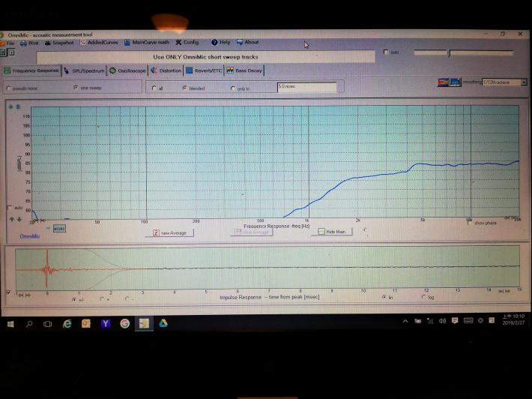This screenshot has height=399, width=532.
Task: Click the taskbar clock
Action: click(513, 319)
